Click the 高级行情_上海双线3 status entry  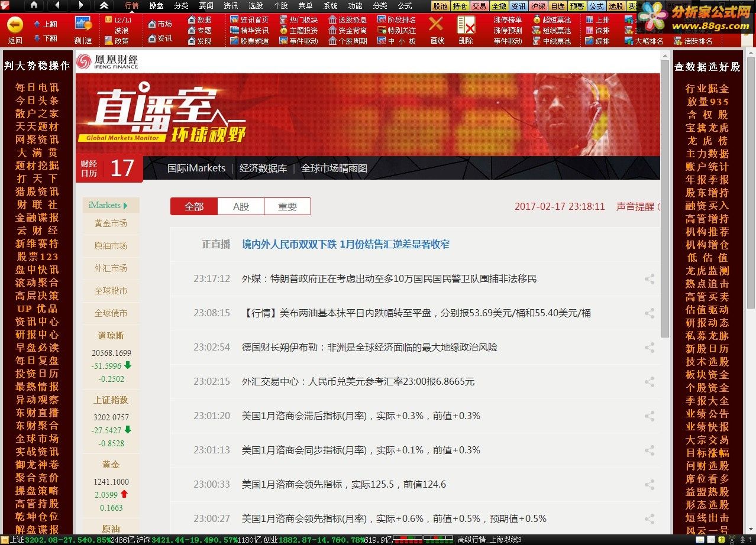[490, 540]
